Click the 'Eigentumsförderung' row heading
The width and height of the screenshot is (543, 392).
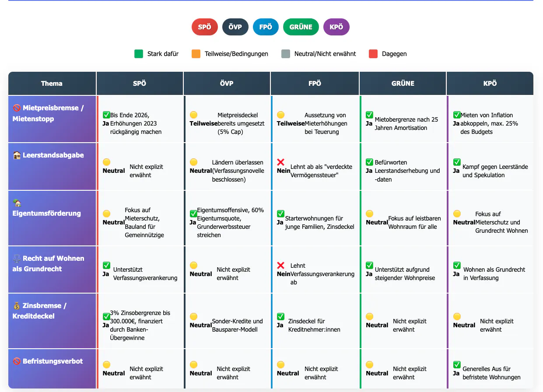point(47,213)
